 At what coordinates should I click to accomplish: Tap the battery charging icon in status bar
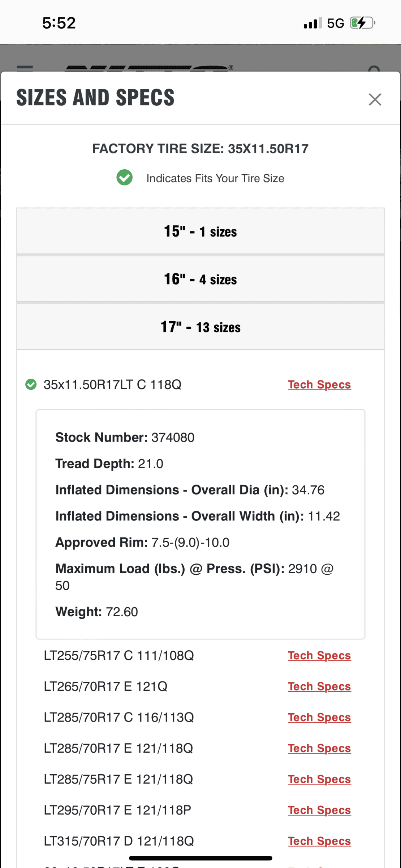pos(362,23)
